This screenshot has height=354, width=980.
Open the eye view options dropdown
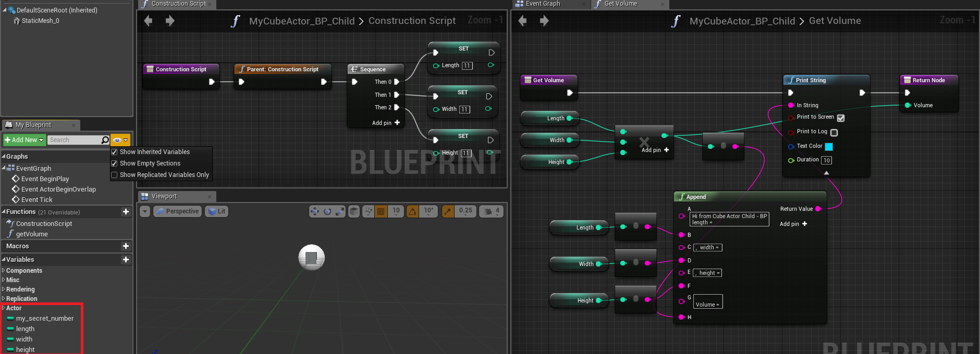point(120,140)
